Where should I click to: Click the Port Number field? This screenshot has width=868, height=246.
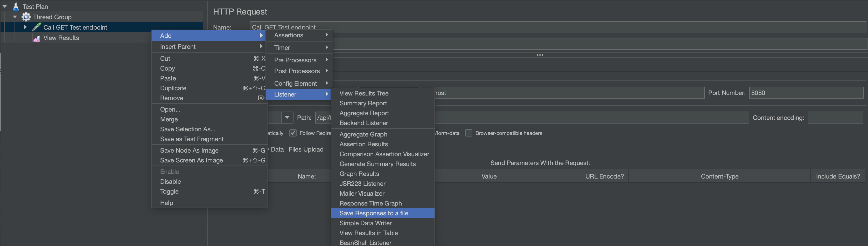[x=806, y=93]
